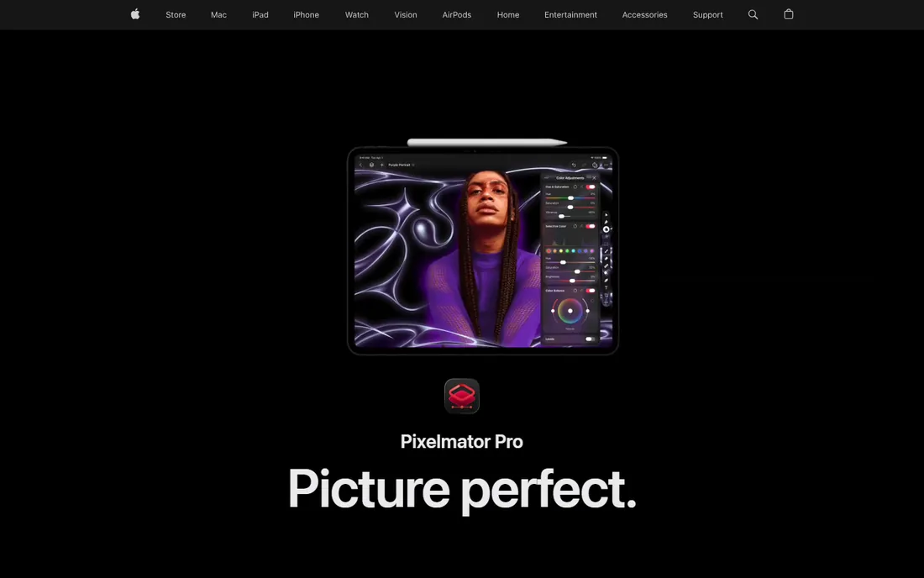This screenshot has width=924, height=578.
Task: Open the iPad menu
Action: coord(260,15)
